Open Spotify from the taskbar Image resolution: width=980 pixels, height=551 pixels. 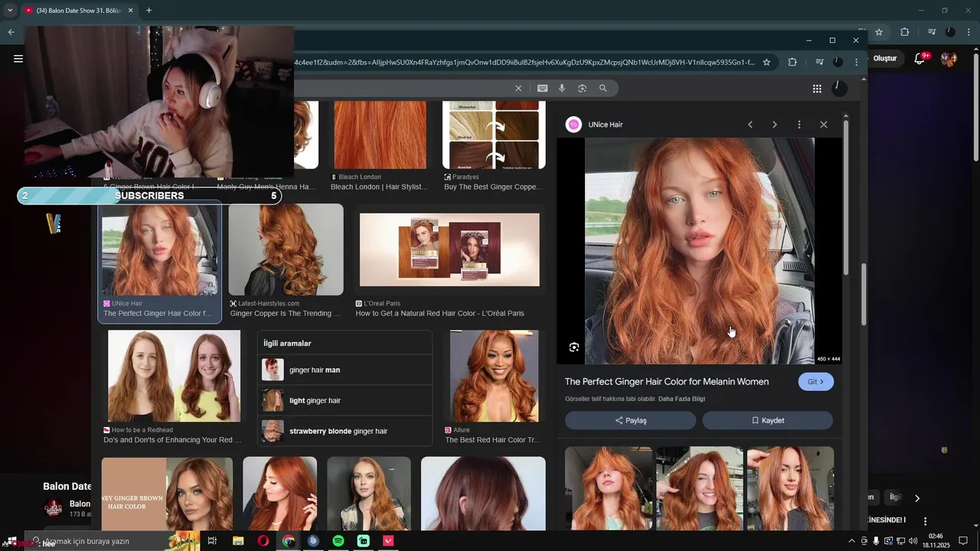click(338, 541)
